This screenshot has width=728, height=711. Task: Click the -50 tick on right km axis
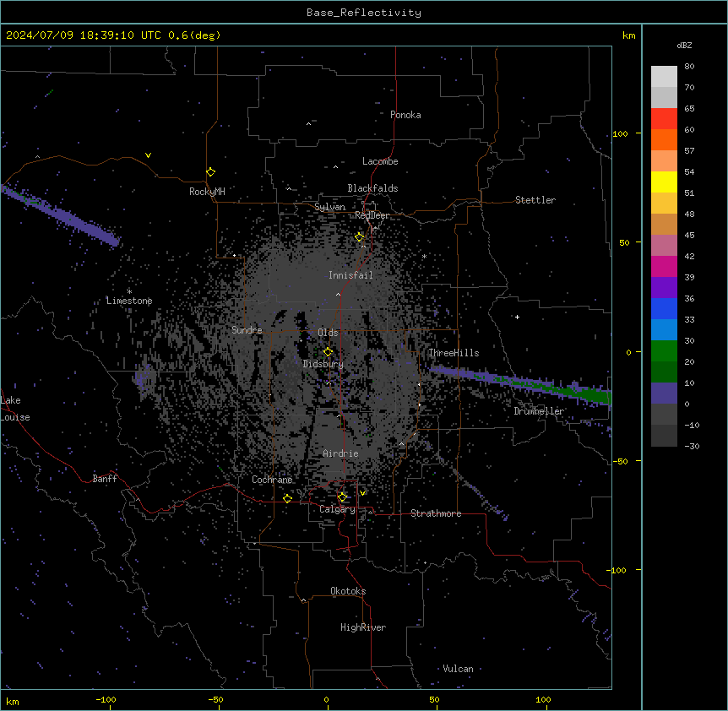620,461
